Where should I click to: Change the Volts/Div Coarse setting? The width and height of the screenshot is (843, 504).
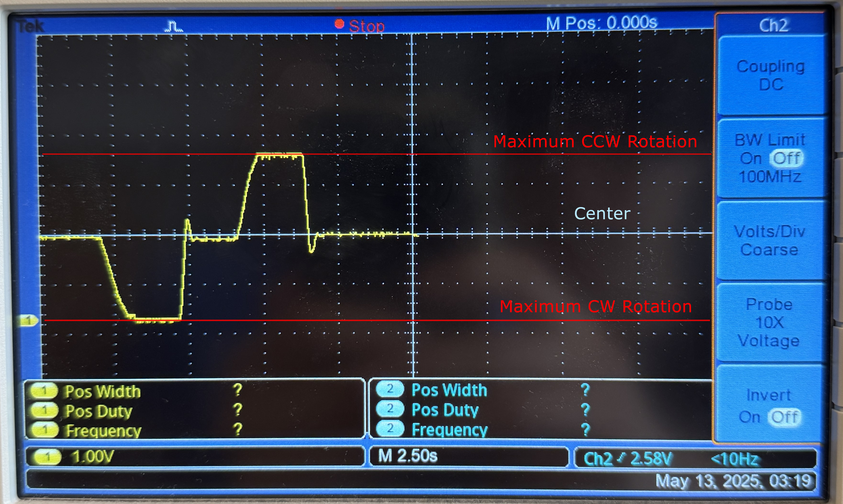pyautogui.click(x=770, y=241)
